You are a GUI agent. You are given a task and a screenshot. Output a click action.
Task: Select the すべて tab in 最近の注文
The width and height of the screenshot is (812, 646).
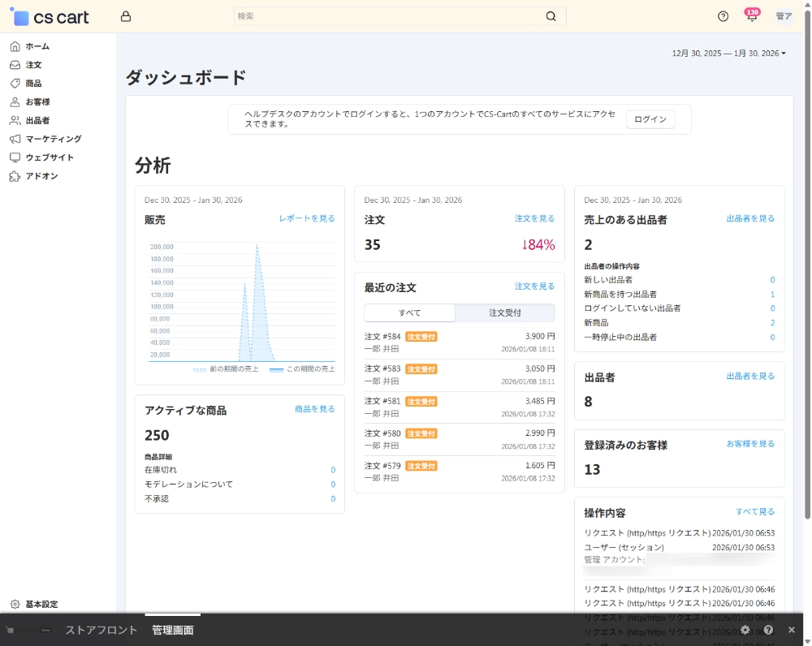tap(410, 312)
